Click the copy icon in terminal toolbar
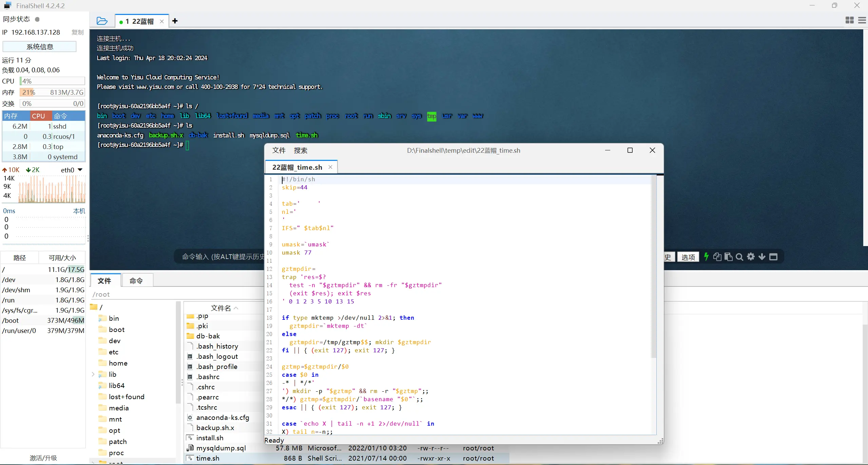868x465 pixels. pos(717,257)
